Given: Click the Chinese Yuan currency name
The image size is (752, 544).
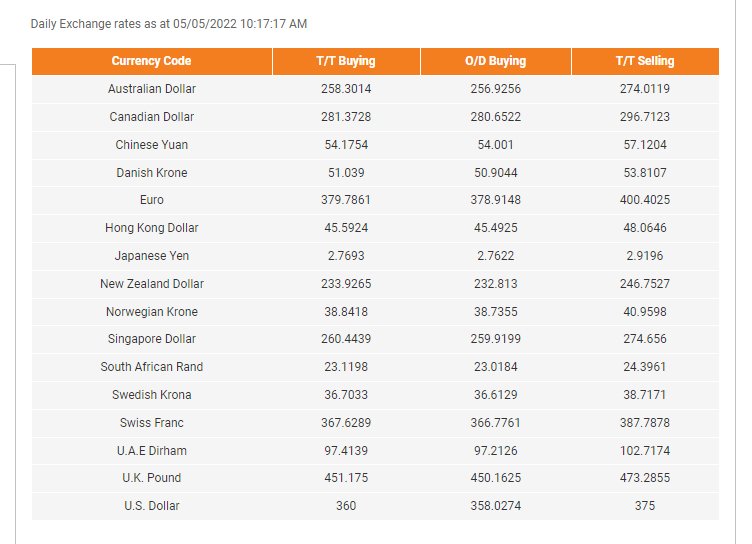Looking at the screenshot, I should click(x=152, y=145).
